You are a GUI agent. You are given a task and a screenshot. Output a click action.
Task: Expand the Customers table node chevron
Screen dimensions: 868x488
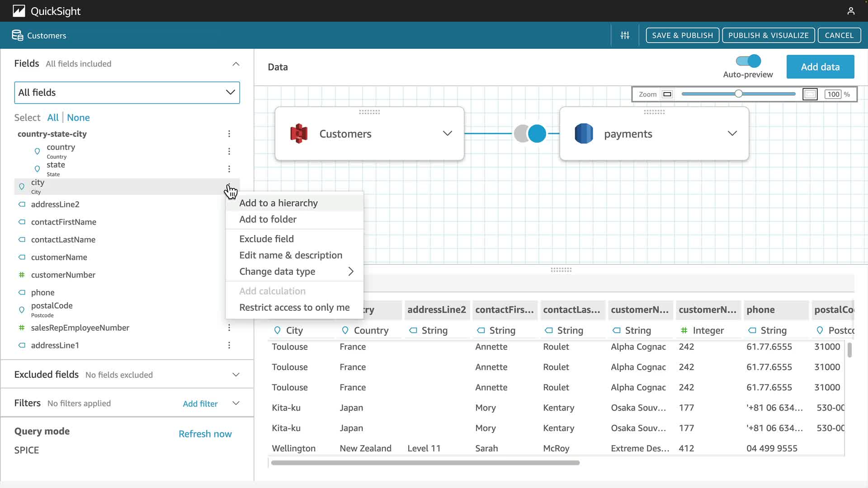click(447, 133)
